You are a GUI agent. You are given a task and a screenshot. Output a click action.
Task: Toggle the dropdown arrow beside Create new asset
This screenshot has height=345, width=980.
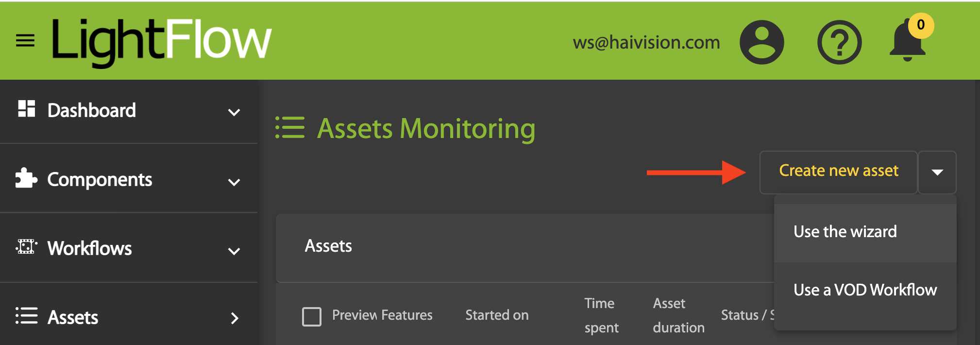[937, 172]
